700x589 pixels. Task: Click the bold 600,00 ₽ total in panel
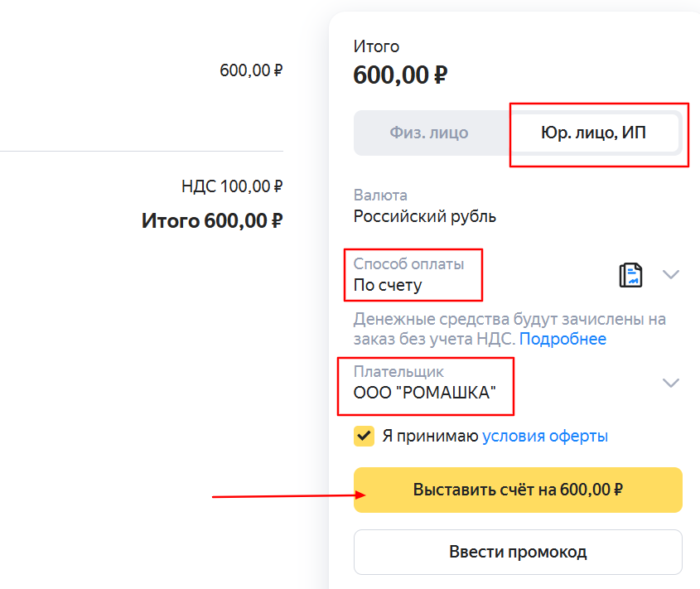coord(400,75)
